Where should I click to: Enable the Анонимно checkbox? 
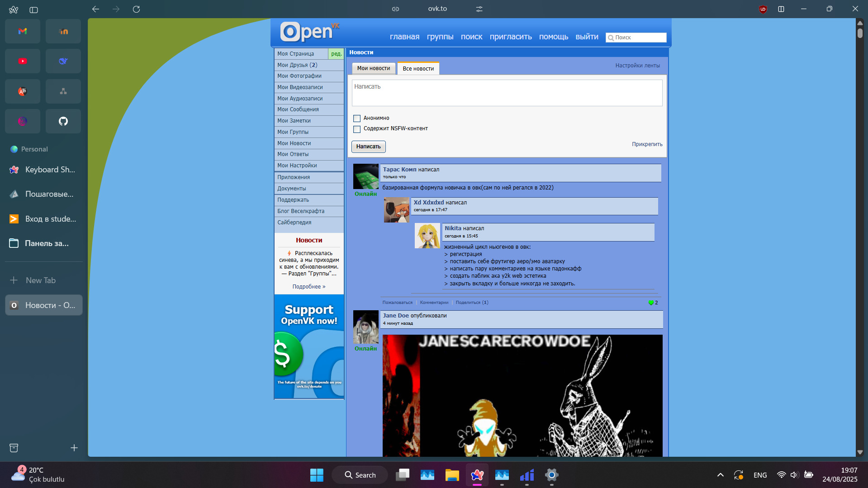357,118
